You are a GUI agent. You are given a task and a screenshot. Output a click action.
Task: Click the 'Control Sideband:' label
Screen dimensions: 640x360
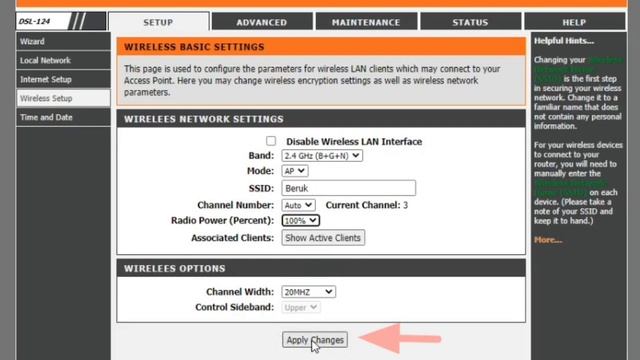pyautogui.click(x=234, y=307)
